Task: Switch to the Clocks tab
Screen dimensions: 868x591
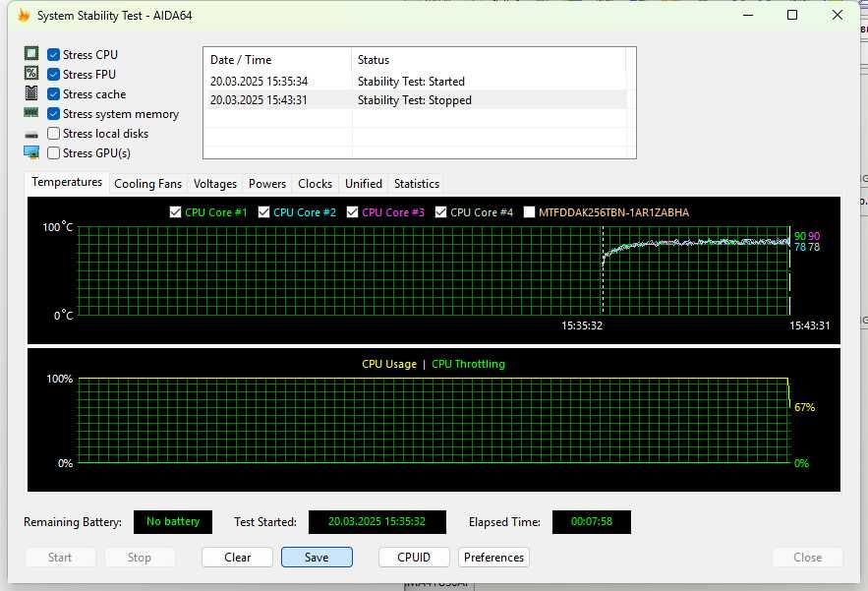Action: tap(315, 184)
